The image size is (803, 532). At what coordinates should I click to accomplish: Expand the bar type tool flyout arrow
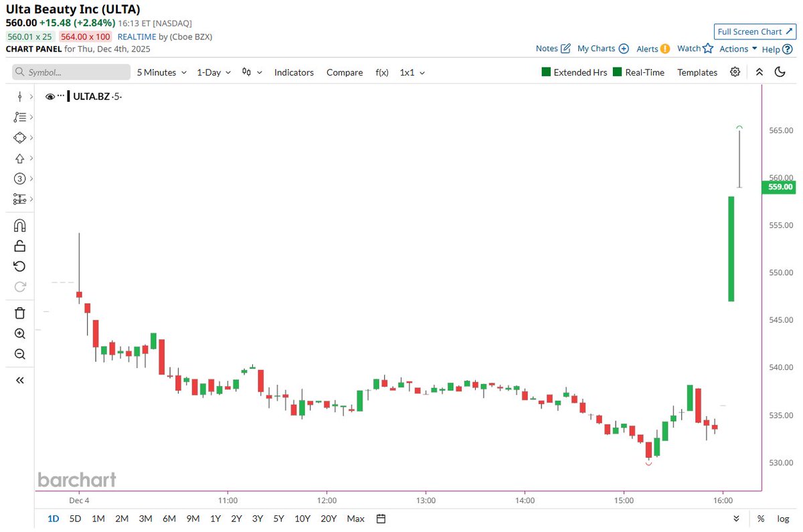click(x=31, y=97)
